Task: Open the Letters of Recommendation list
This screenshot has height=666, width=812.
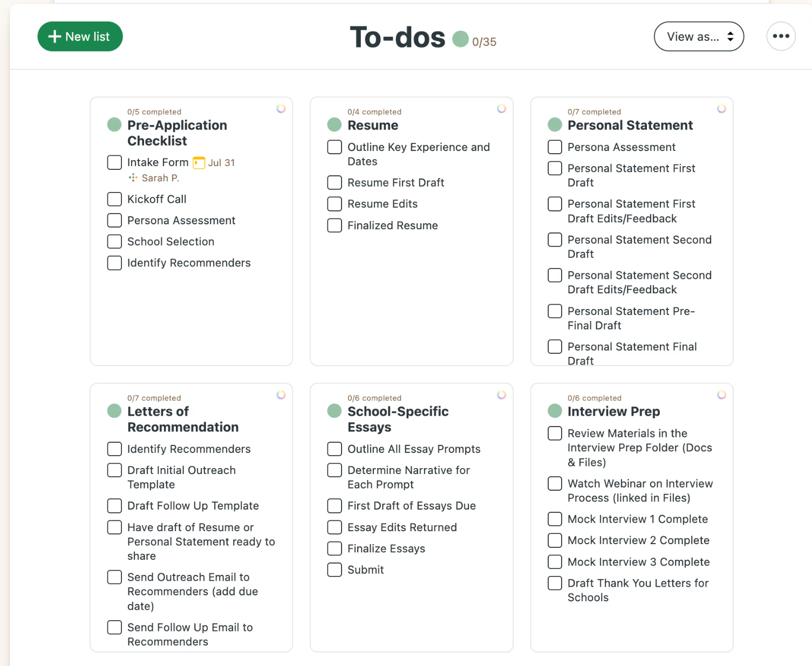Action: tap(183, 419)
